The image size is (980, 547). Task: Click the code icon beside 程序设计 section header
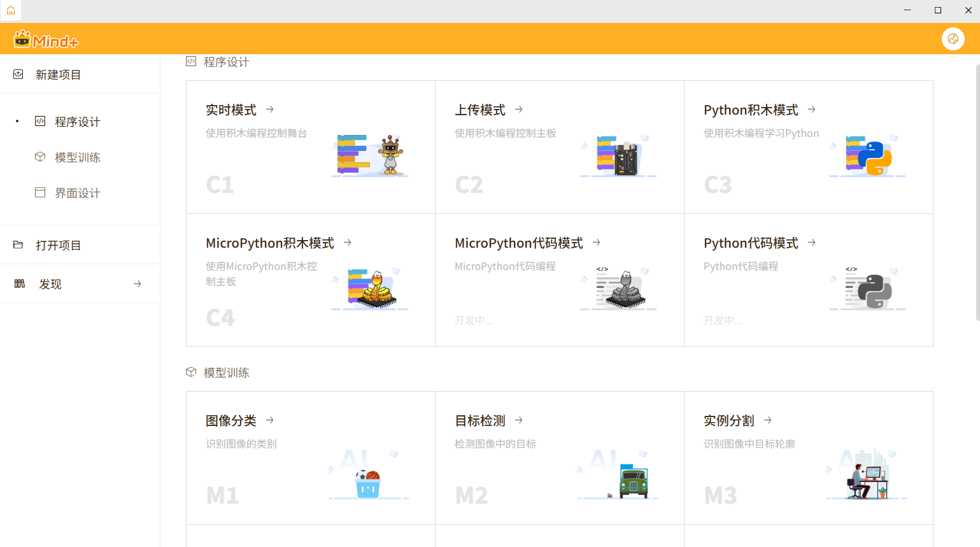(191, 61)
